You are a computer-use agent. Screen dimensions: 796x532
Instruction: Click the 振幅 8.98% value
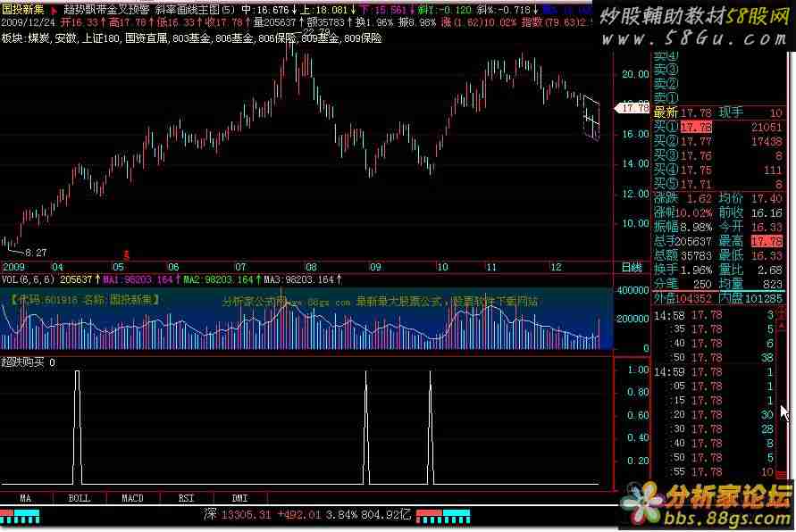(696, 227)
